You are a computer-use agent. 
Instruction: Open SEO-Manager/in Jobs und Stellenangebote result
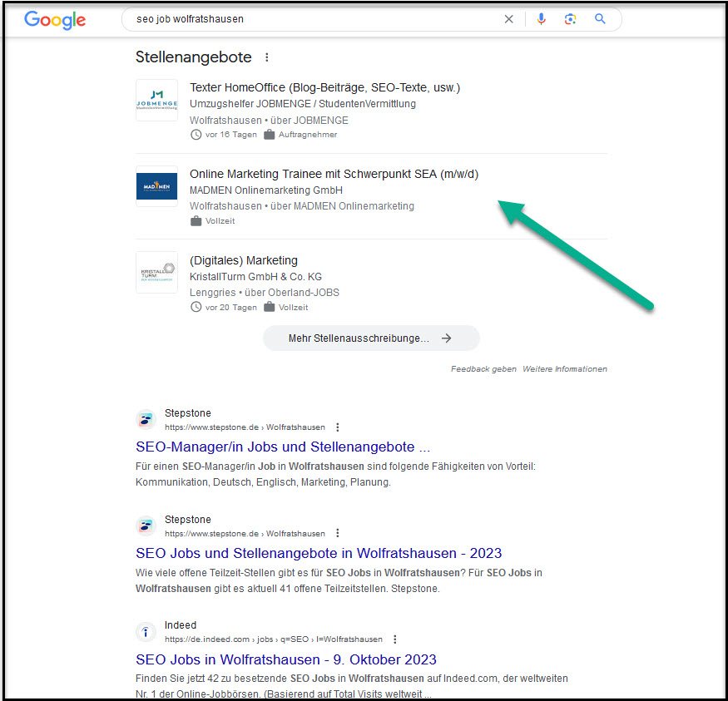[x=283, y=447]
